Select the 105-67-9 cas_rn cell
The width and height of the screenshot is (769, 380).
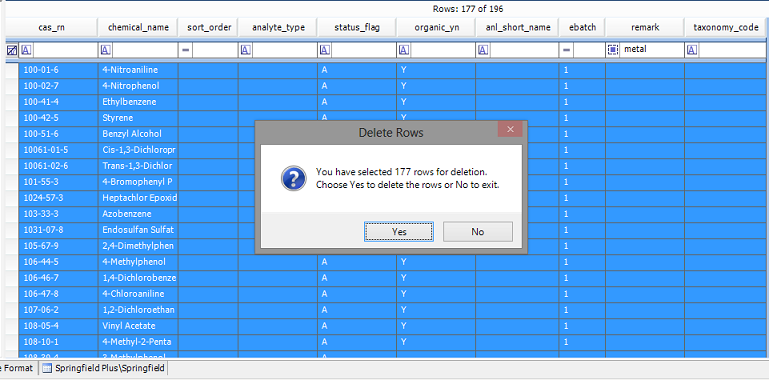[58, 246]
